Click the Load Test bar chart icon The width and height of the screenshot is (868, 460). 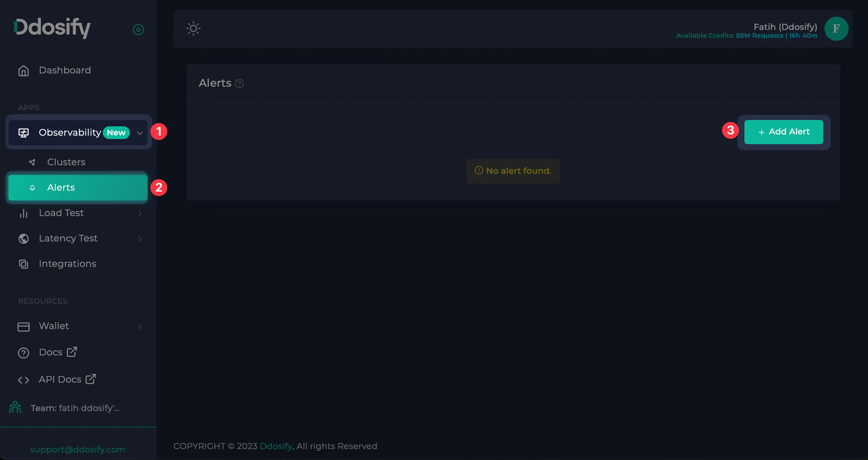(23, 213)
